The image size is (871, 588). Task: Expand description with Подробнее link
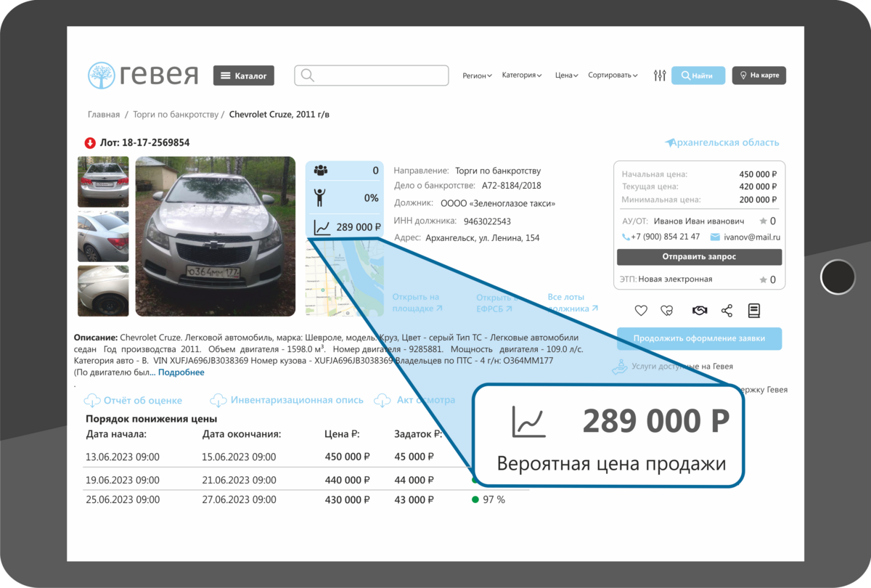[181, 372]
